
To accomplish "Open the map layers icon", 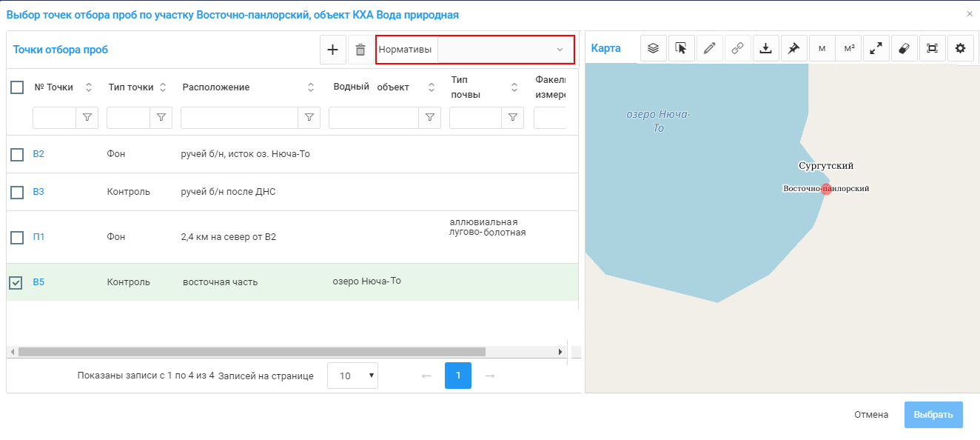I will (x=653, y=48).
